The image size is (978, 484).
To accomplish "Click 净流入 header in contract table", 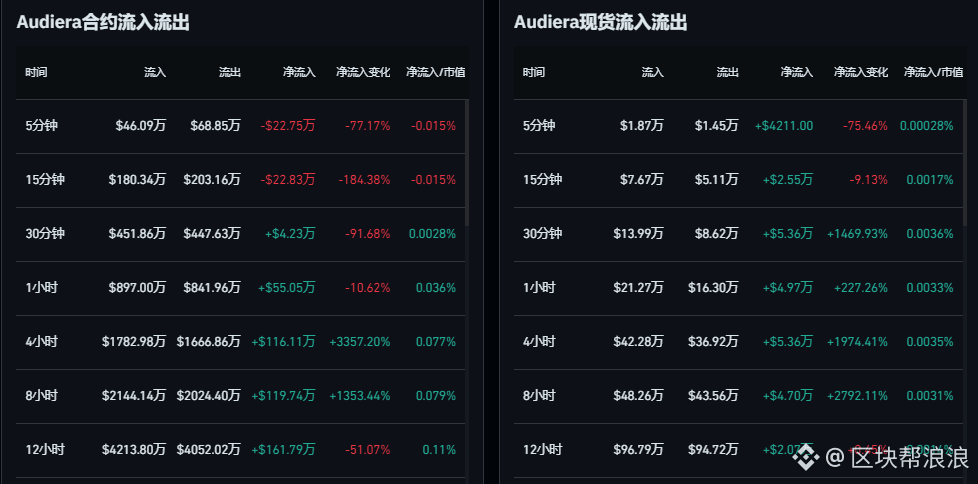I will click(298, 72).
